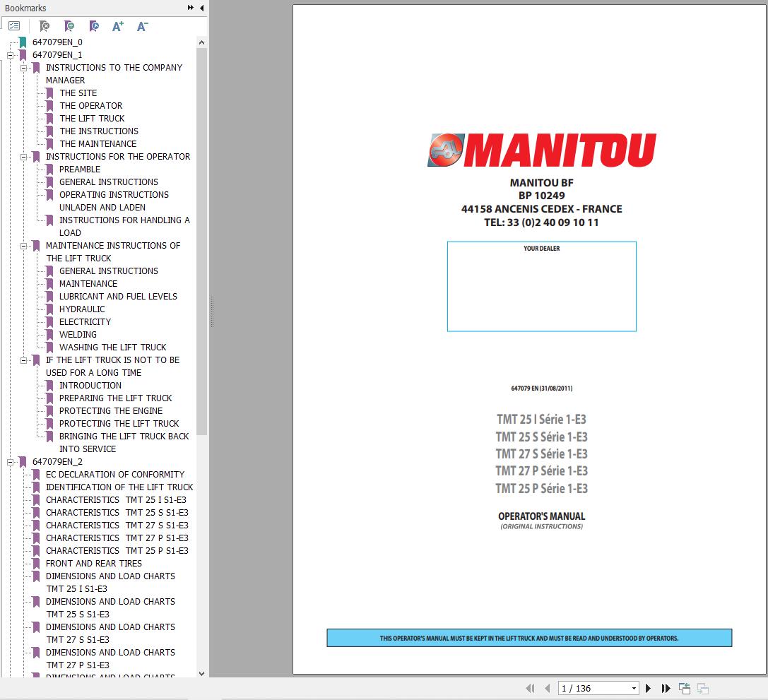Image resolution: width=768 pixels, height=700 pixels.
Task: Open the INTRODUCTION bookmark
Action: coord(90,386)
